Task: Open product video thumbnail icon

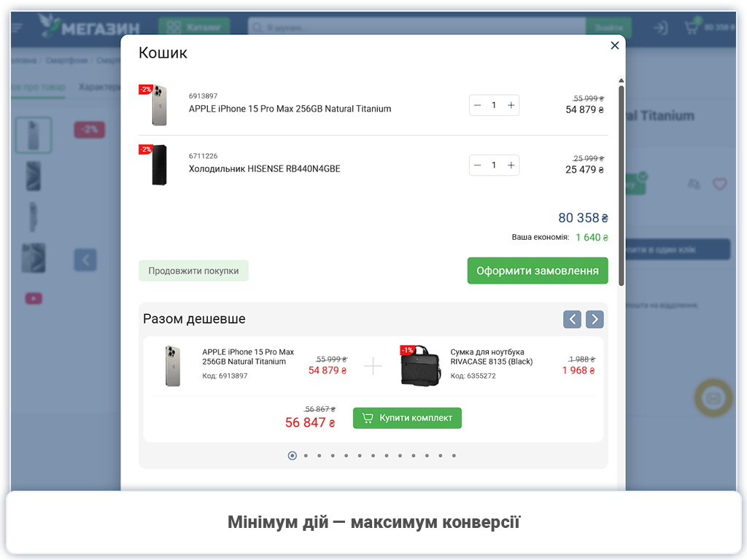Action: pos(34,298)
